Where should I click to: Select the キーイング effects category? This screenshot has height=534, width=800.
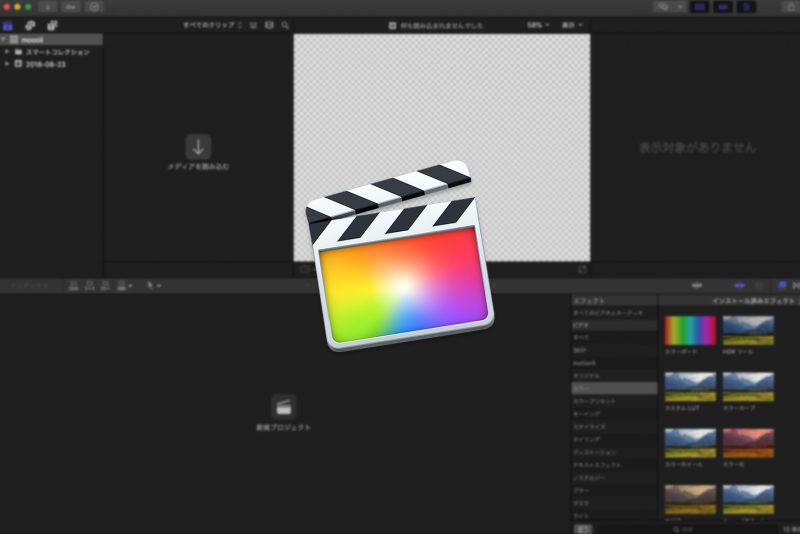click(614, 414)
